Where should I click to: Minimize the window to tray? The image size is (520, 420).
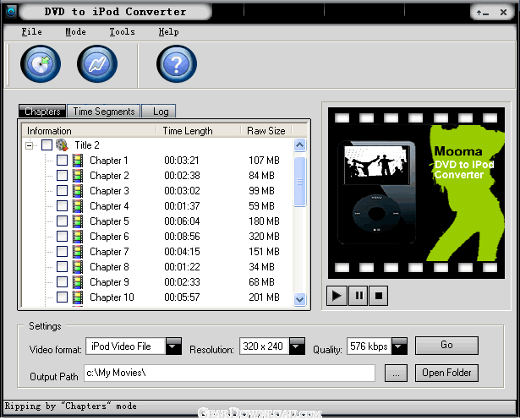tap(483, 13)
